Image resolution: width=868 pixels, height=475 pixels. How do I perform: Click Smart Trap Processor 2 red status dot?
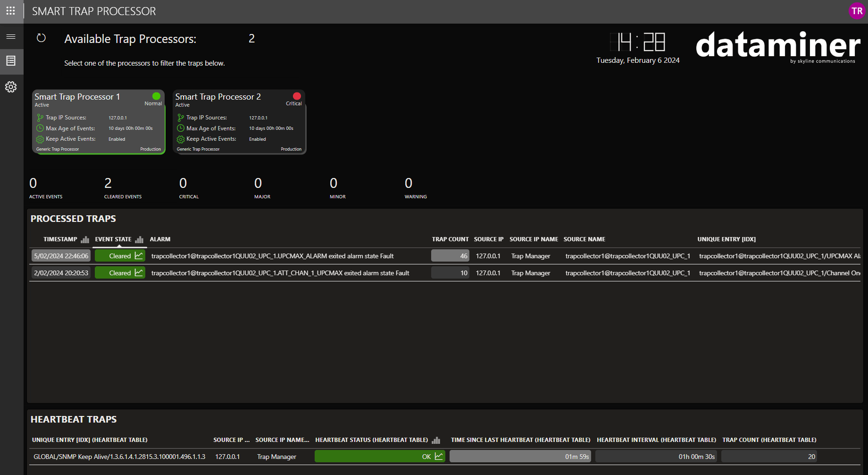[297, 96]
